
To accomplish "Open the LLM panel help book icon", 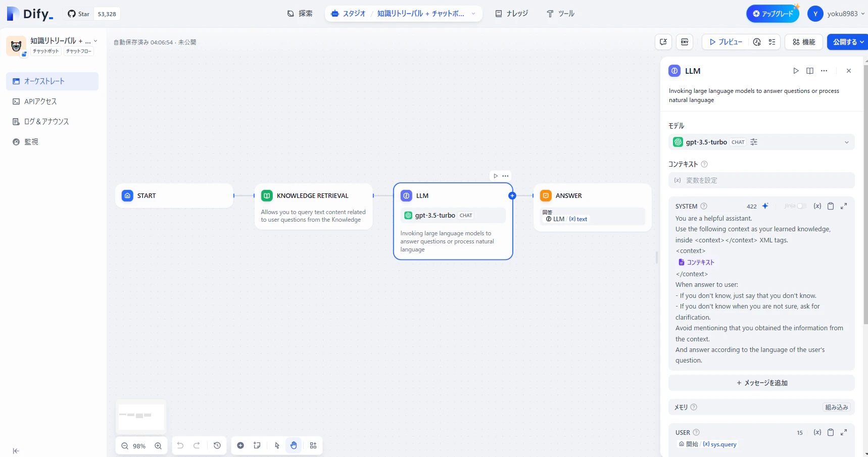I will tap(810, 71).
